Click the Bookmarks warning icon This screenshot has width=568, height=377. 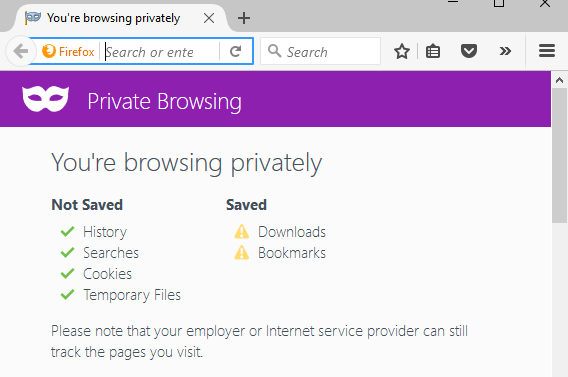pyautogui.click(x=242, y=253)
